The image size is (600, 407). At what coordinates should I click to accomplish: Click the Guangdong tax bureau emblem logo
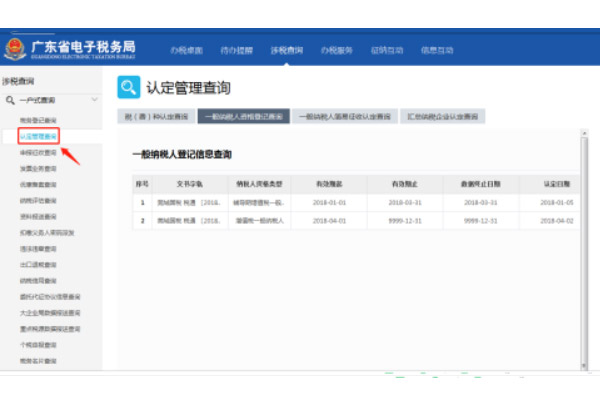15,49
